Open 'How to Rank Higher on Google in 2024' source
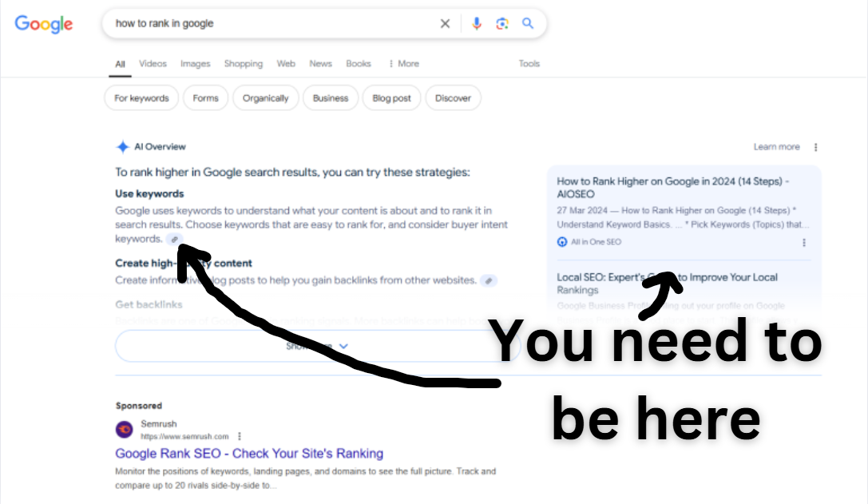868x504 pixels. (x=673, y=188)
